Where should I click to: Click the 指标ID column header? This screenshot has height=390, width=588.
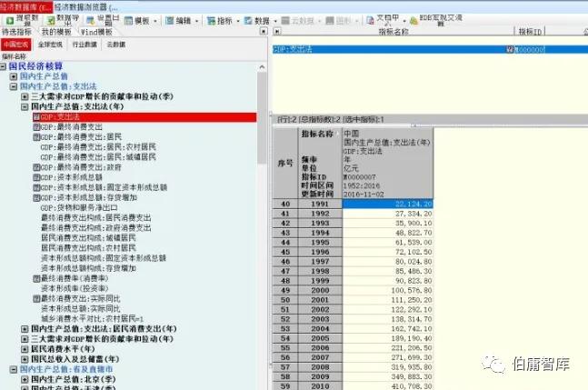(530, 32)
